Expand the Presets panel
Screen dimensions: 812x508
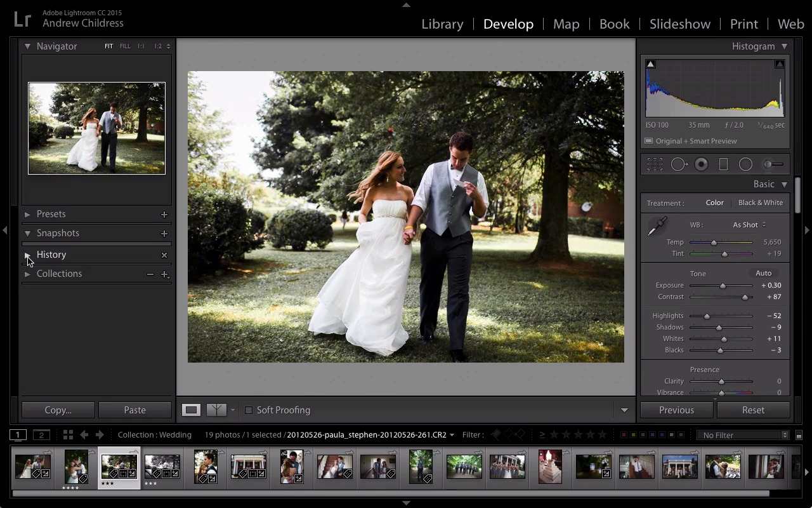click(27, 215)
